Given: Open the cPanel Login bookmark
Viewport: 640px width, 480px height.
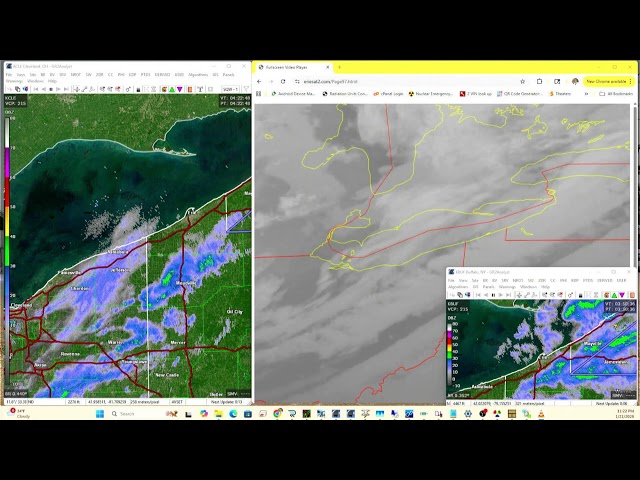Looking at the screenshot, I should pos(388,93).
